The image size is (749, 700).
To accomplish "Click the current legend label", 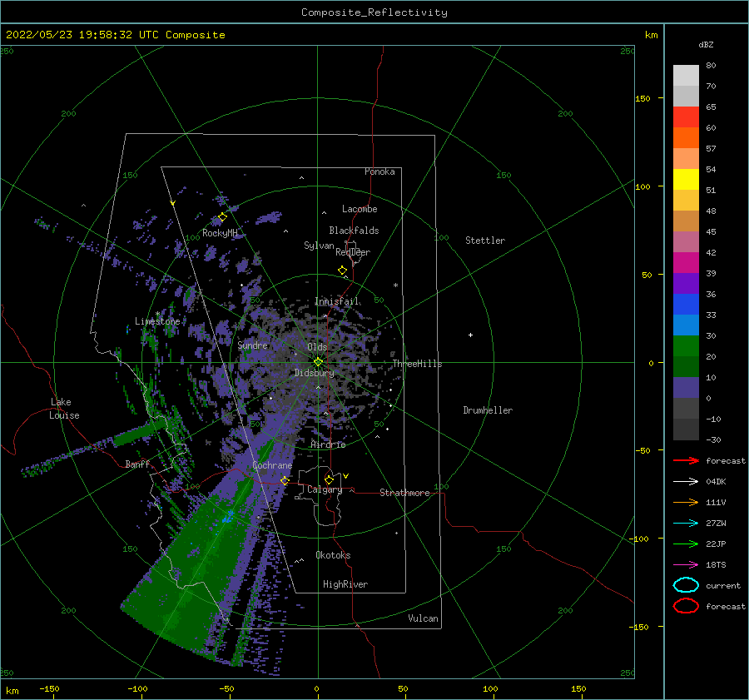I will [x=723, y=585].
